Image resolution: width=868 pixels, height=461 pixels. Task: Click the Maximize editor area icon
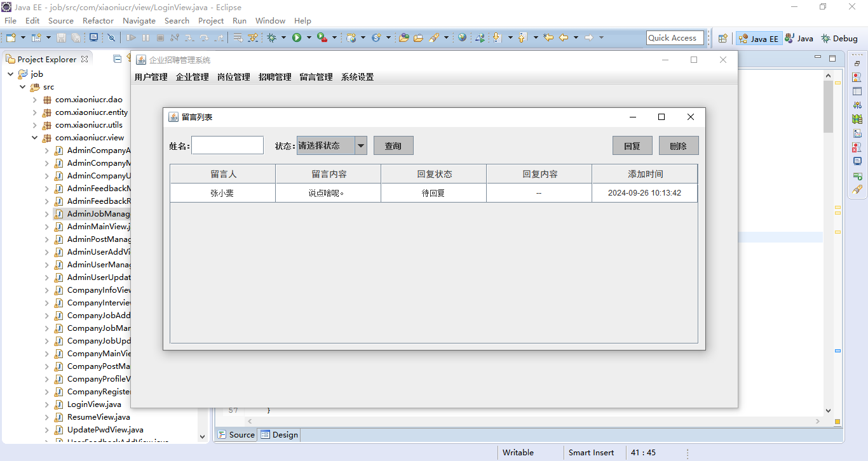(832, 58)
